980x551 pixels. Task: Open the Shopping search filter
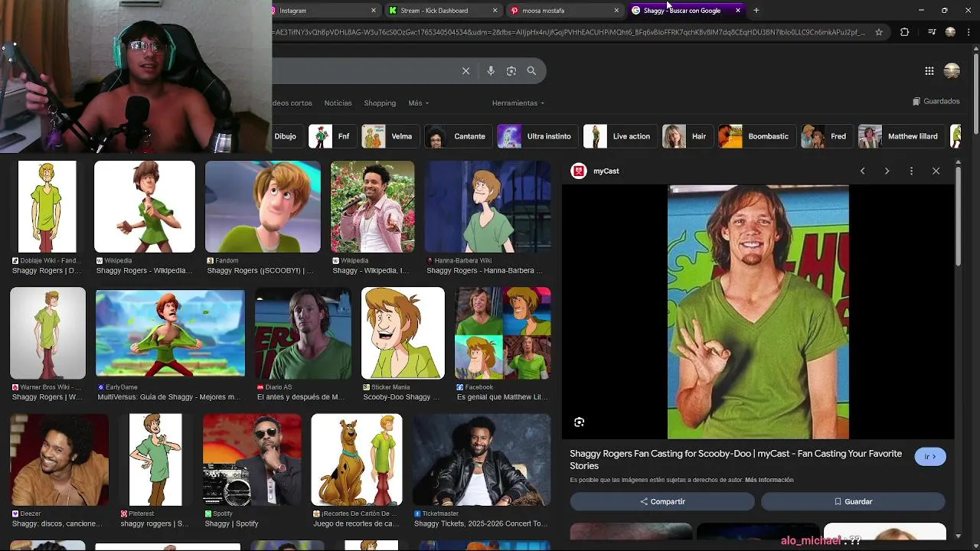[x=380, y=103]
